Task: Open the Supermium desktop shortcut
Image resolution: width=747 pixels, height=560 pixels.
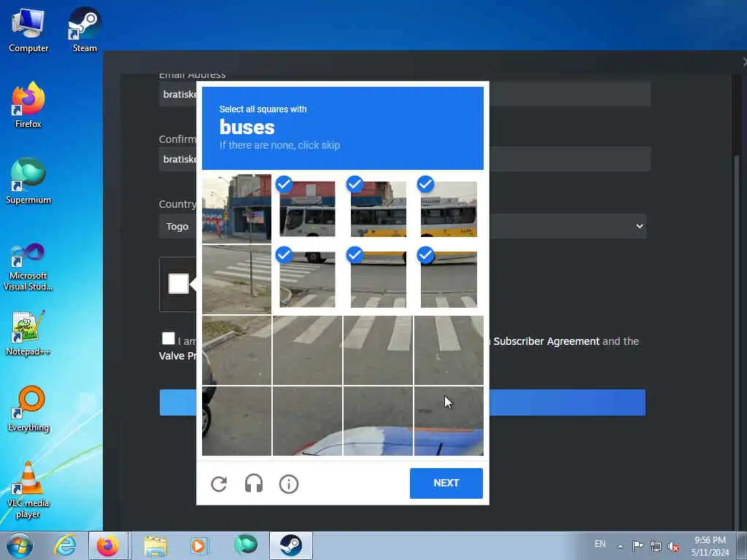Action: pos(28,181)
